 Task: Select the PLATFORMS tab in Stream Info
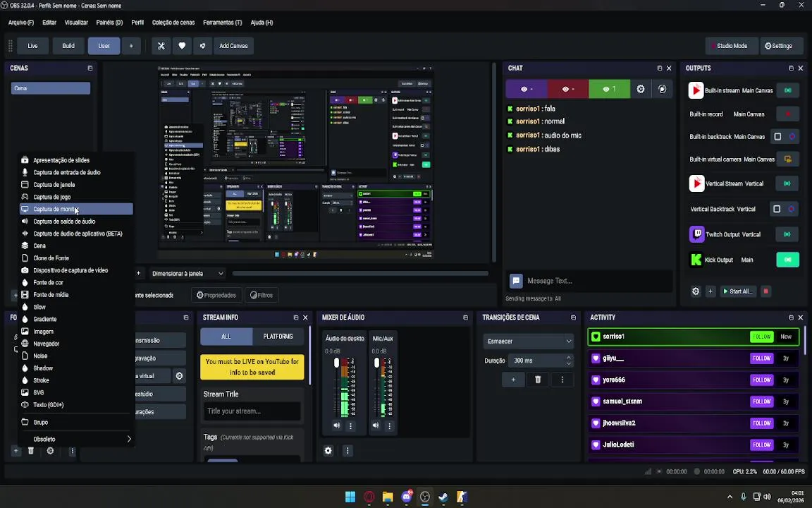coord(278,337)
